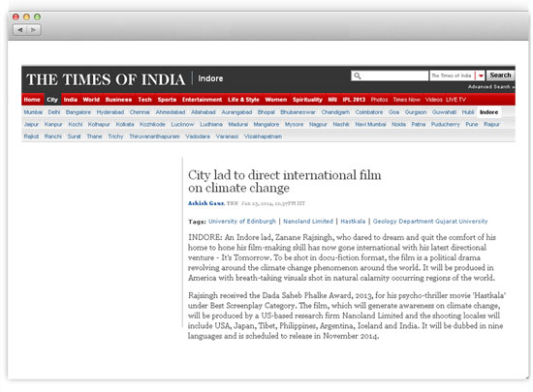
Task: Click the magnifier icon in search box
Action: coord(357,75)
